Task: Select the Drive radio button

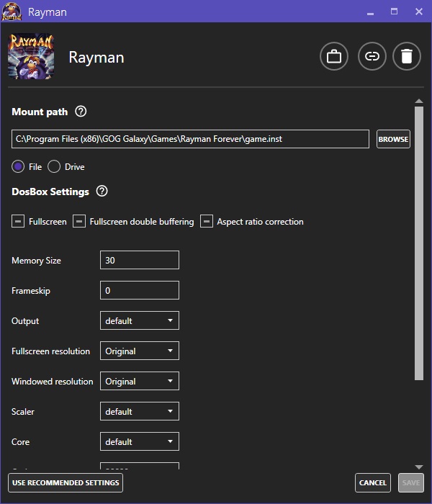Action: point(54,166)
